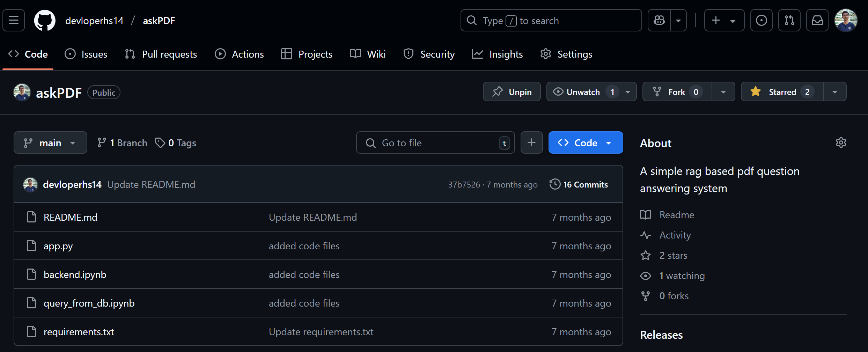
Task: Click file icon beside app.py
Action: (x=31, y=245)
